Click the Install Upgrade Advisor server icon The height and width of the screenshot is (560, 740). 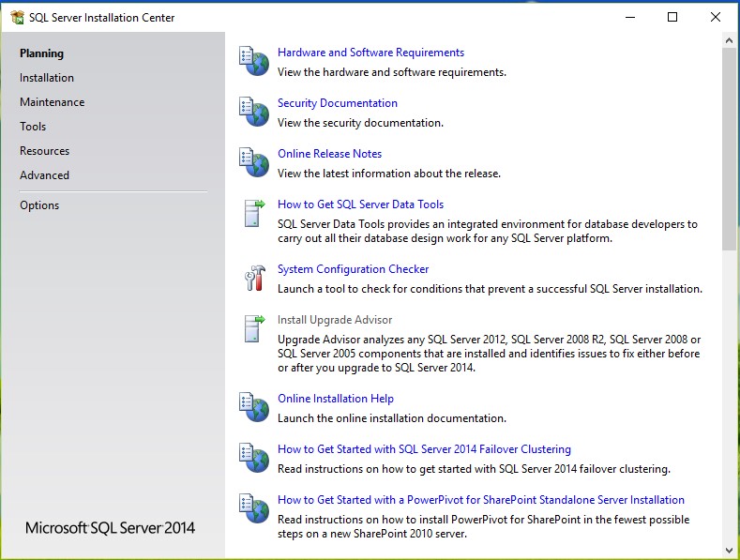[254, 328]
